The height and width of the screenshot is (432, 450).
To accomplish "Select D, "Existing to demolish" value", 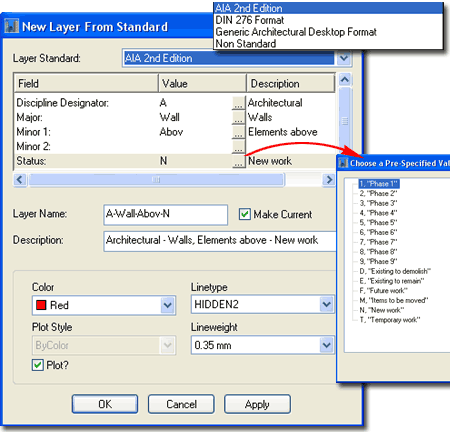I will click(x=395, y=271).
